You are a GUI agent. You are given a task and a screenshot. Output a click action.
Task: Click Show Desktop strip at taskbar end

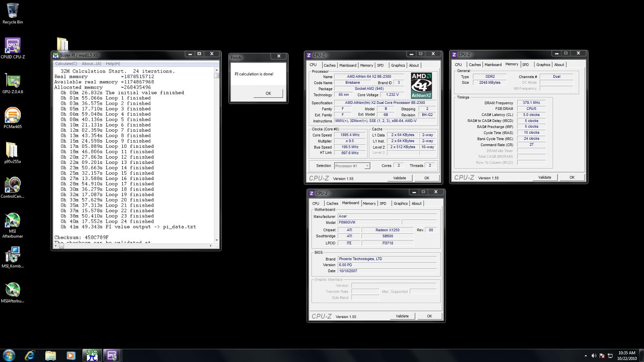pyautogui.click(x=642, y=356)
